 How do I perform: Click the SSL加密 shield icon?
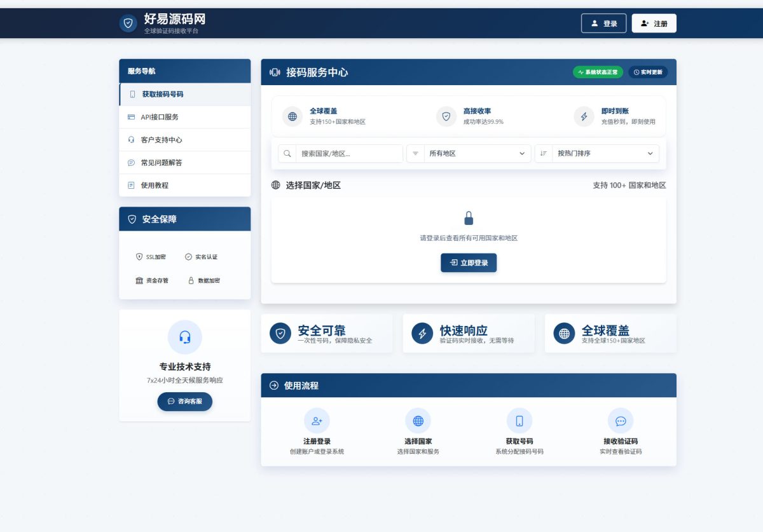pos(139,257)
